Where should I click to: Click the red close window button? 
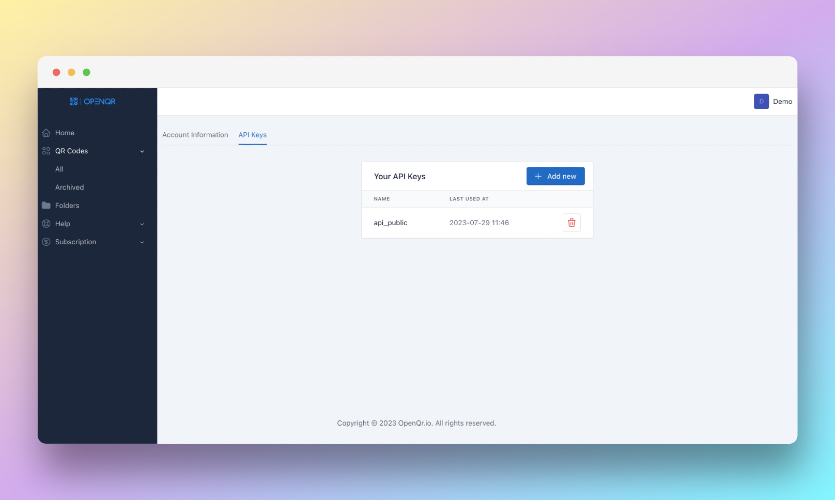point(56,72)
